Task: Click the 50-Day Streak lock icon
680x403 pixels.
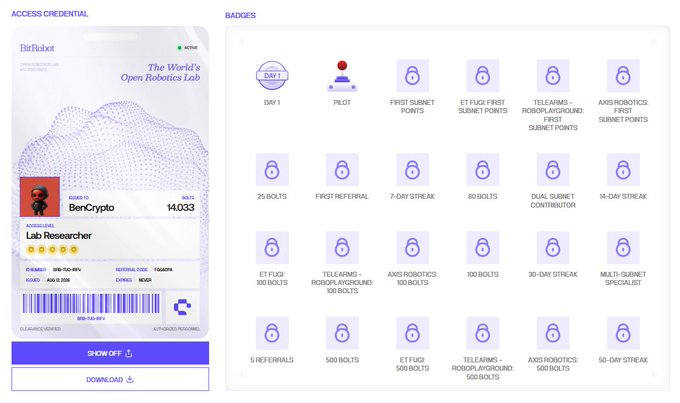Action: click(623, 333)
